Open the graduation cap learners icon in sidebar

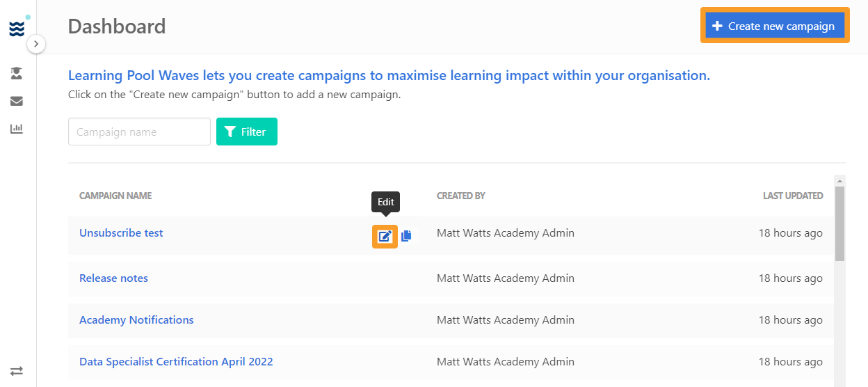(x=17, y=73)
